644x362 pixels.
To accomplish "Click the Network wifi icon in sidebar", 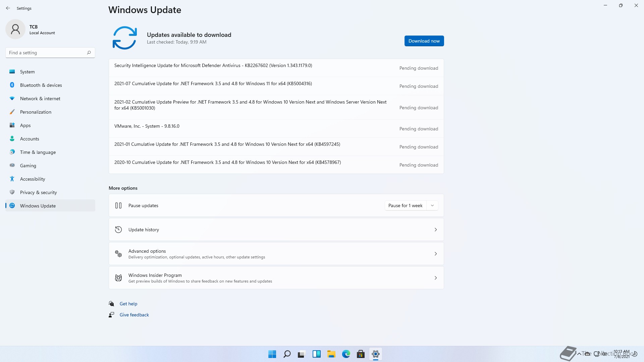I will tap(12, 99).
